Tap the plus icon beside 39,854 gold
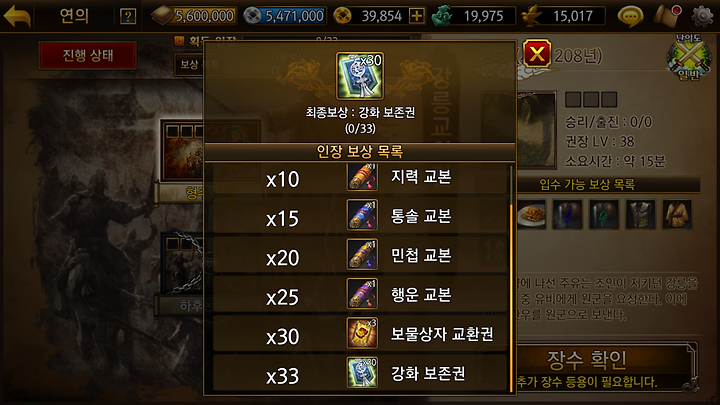Image resolution: width=720 pixels, height=405 pixels. pyautogui.click(x=416, y=16)
